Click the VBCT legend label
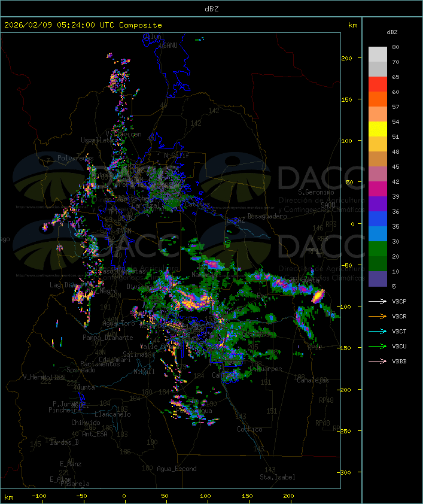This screenshot has height=504, width=423. click(x=399, y=332)
